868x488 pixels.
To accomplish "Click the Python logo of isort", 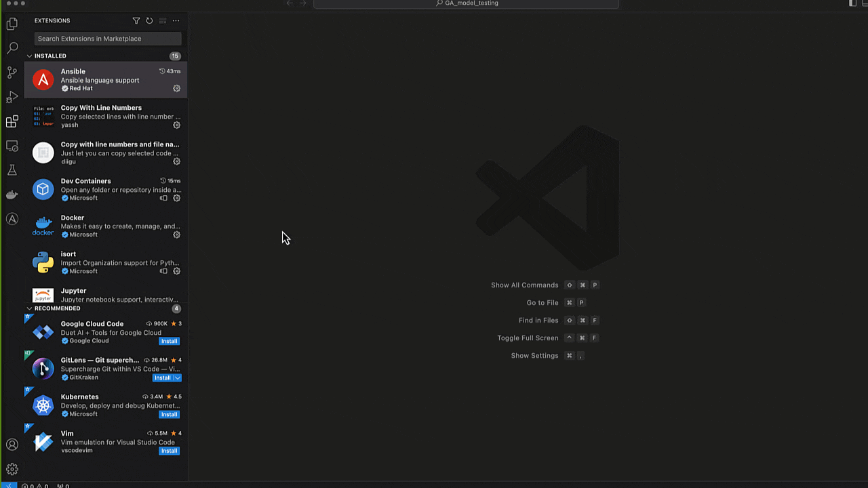I will 43,263.
